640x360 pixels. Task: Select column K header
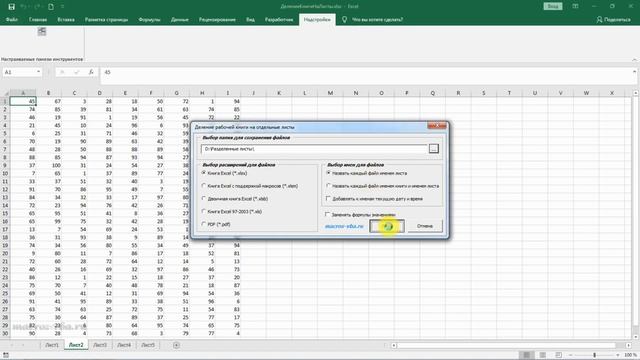279,93
